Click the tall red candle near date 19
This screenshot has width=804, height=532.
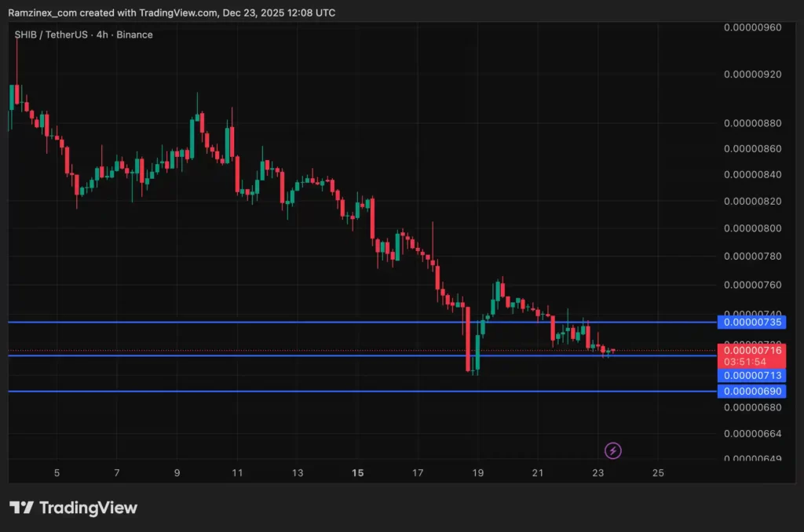(x=469, y=339)
